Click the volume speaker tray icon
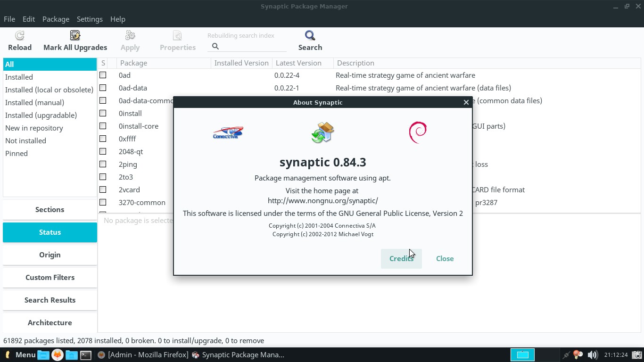This screenshot has height=362, width=644. (593, 355)
